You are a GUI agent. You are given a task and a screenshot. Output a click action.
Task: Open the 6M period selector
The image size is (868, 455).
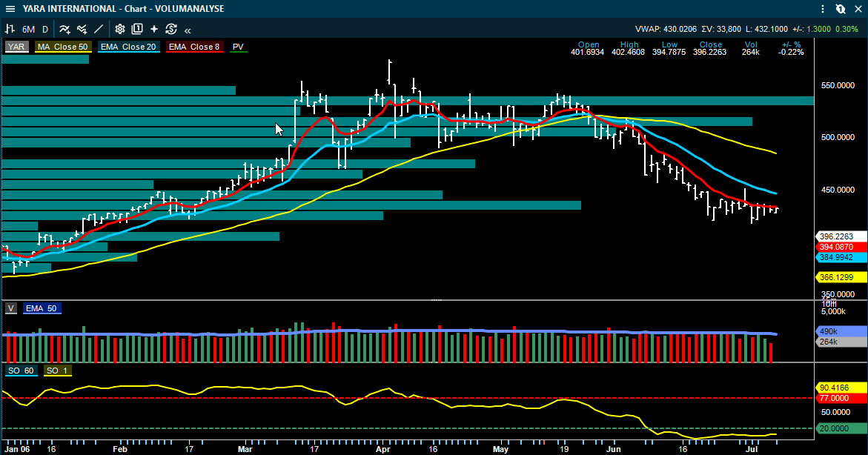(x=28, y=30)
